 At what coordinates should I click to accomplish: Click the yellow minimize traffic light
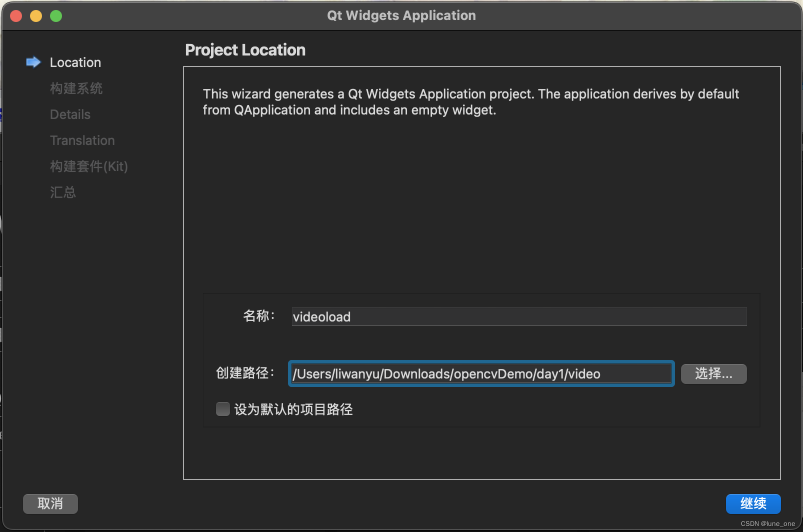point(36,15)
